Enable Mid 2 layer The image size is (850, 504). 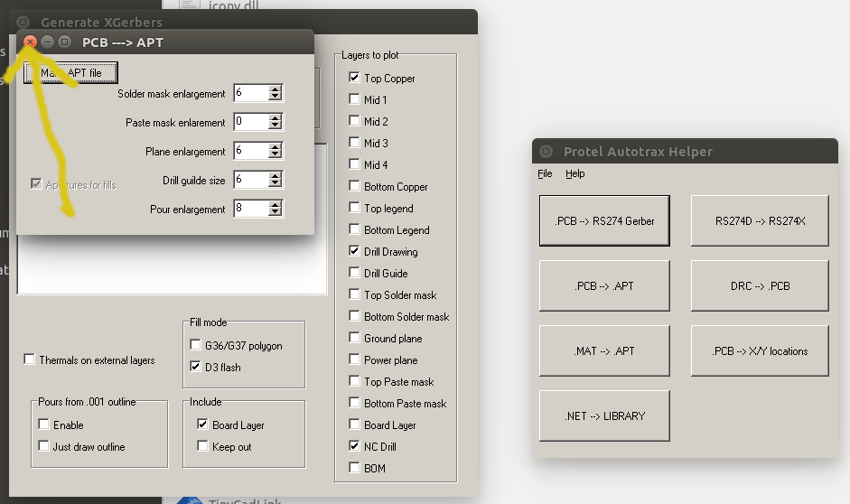(x=354, y=121)
